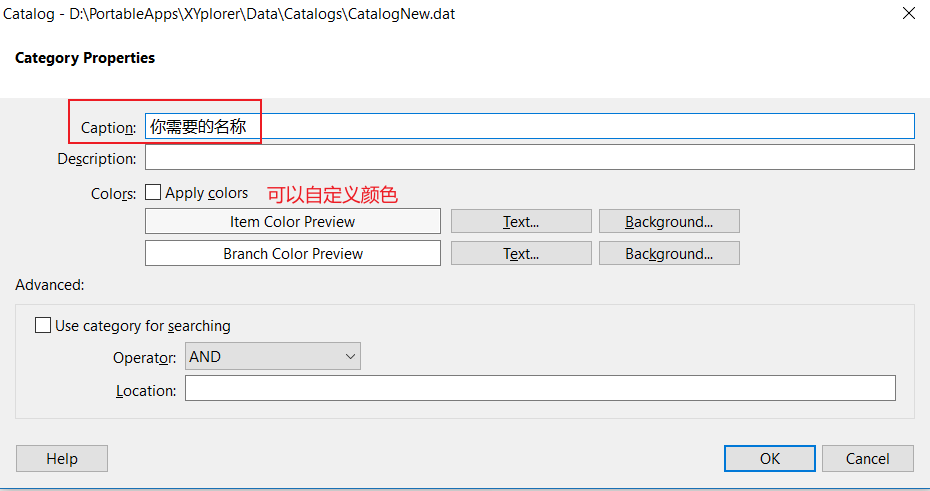Click the Item Color Preview swatch
Image resolution: width=930 pixels, height=491 pixels.
[x=292, y=221]
